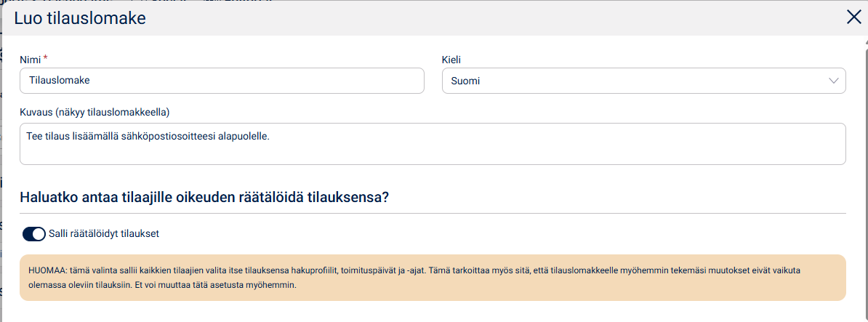Click the 'Haluatko antaa tilaajille' heading
Screen dimensions: 868x322
click(x=204, y=197)
